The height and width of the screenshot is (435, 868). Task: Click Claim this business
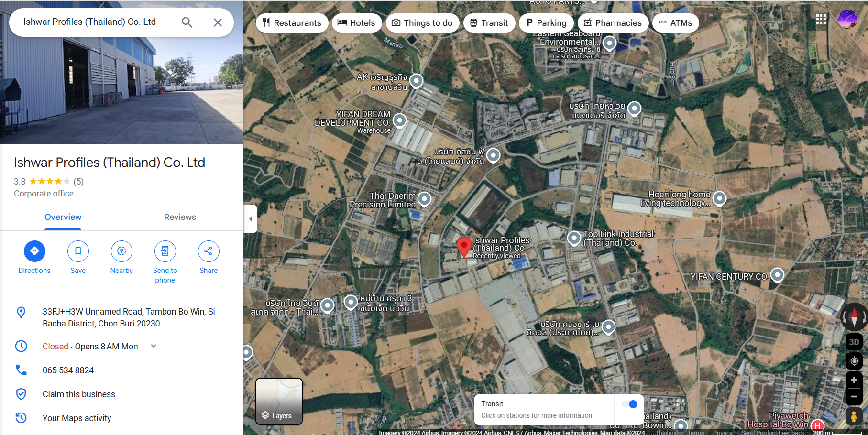pos(79,394)
